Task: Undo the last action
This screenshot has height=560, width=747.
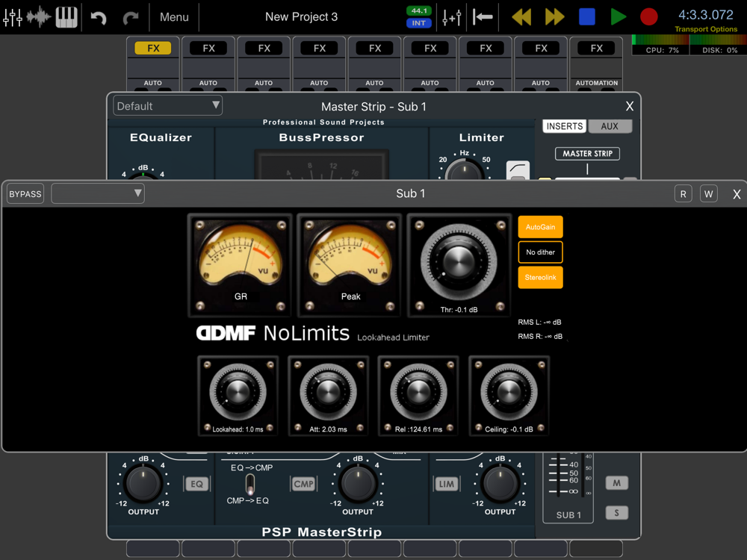Action: (99, 18)
